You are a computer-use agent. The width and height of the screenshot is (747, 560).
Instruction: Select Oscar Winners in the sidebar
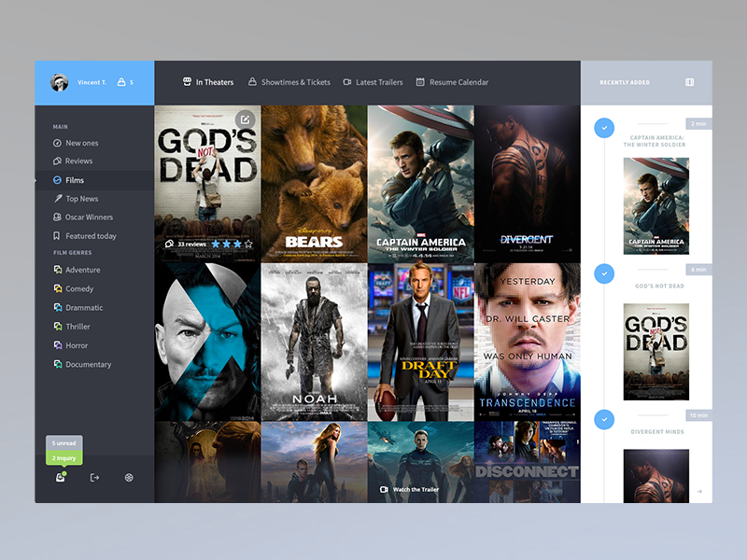(83, 217)
